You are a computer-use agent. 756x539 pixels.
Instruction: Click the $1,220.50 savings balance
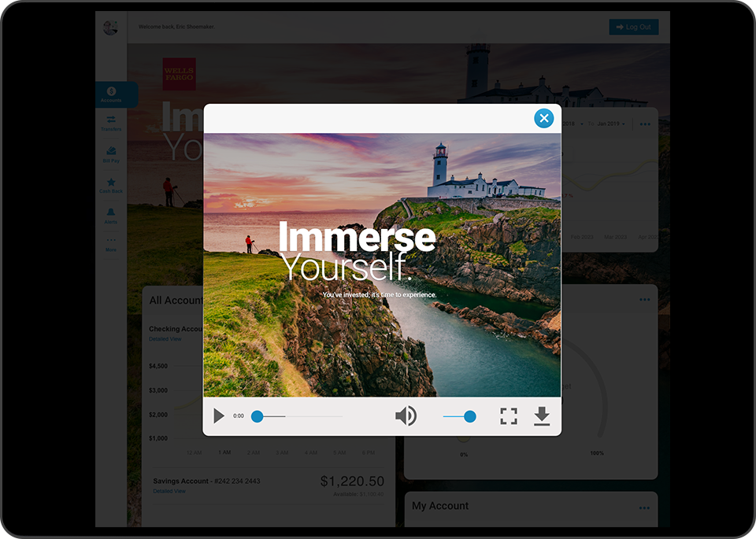point(352,482)
